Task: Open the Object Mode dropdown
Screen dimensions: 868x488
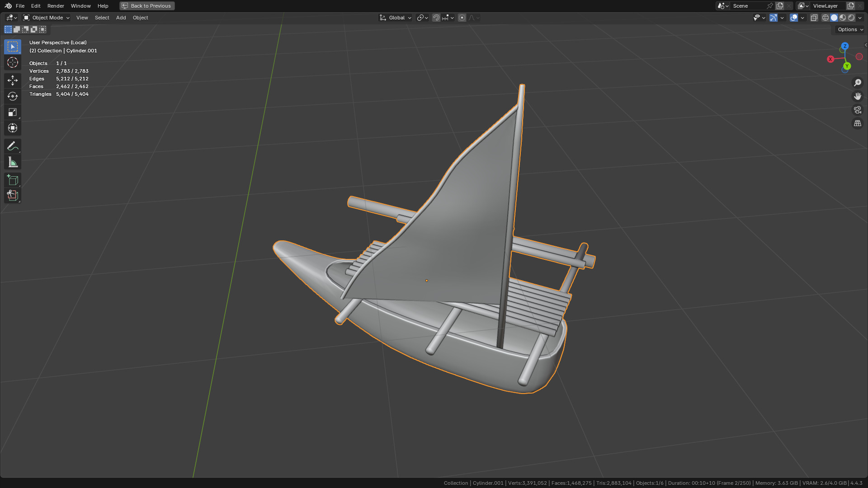Action: 47,18
